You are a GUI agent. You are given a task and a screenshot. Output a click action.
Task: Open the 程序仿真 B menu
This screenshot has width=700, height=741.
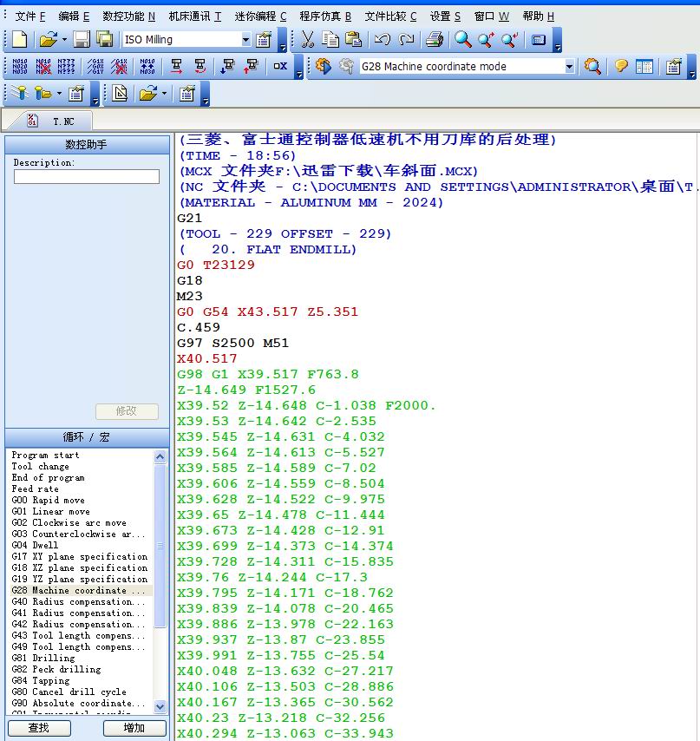pyautogui.click(x=325, y=16)
